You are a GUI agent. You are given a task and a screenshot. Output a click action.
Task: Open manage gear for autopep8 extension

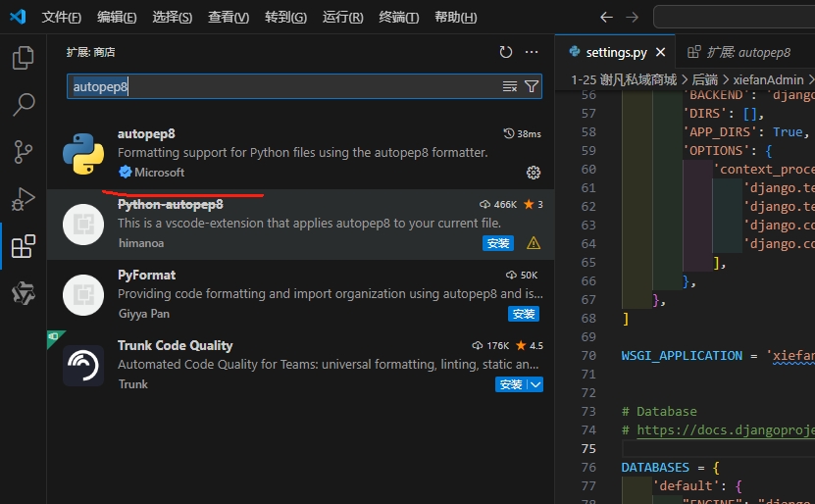[534, 173]
